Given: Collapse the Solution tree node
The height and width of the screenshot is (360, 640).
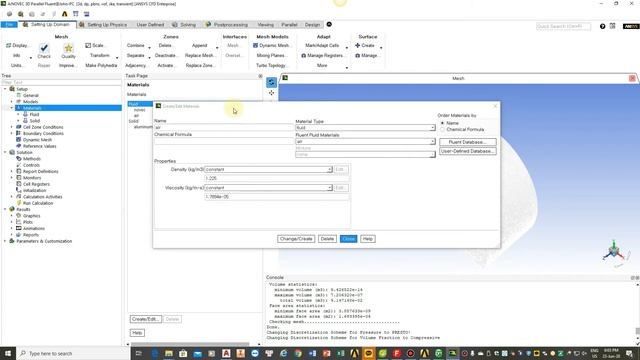Looking at the screenshot, I should click(5, 152).
